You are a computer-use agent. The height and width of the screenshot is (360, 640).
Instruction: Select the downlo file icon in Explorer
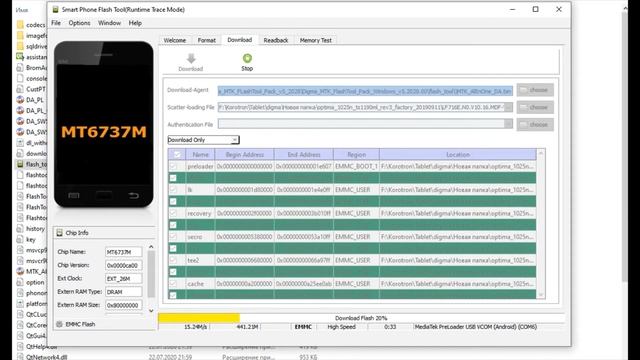tap(20, 153)
